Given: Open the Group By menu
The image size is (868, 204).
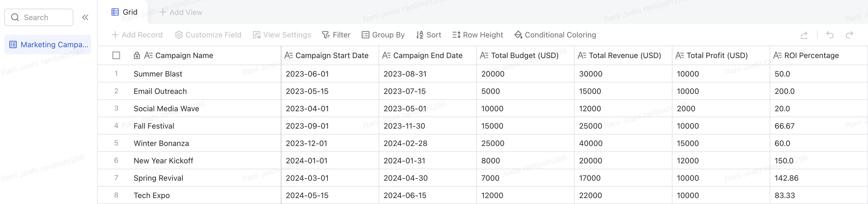Looking at the screenshot, I should [x=383, y=35].
